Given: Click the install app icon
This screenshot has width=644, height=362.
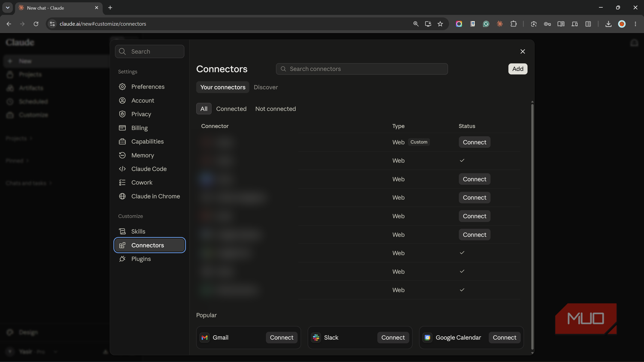Looking at the screenshot, I should [x=428, y=24].
